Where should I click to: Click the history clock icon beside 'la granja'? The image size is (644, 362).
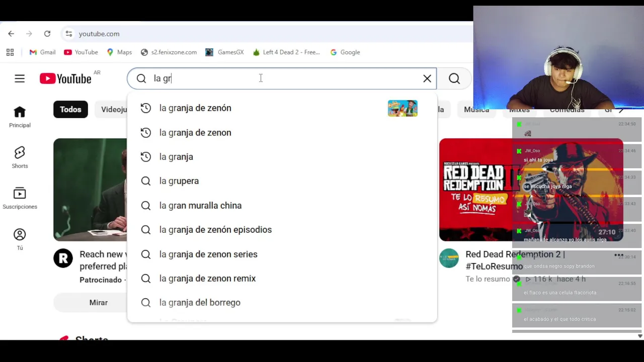coord(146,157)
